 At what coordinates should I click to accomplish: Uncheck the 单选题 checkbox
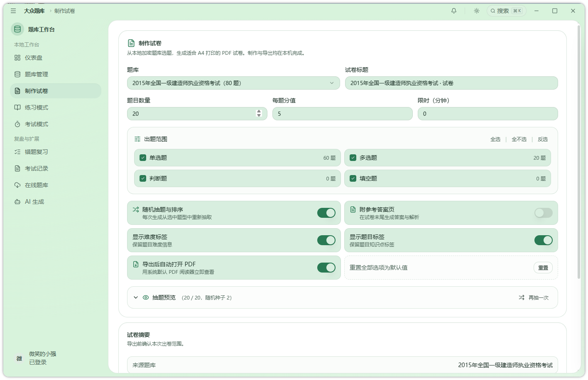click(143, 158)
